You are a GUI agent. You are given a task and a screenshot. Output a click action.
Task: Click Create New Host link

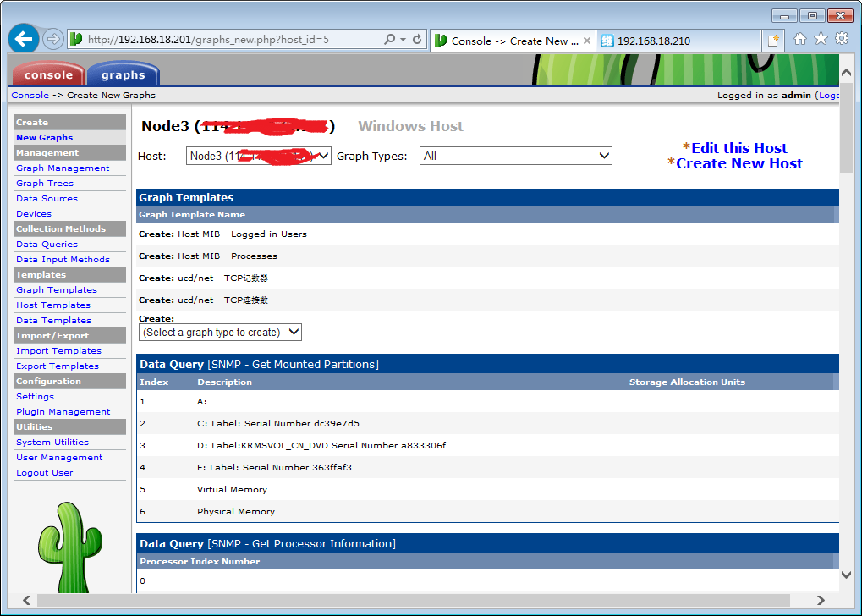[x=738, y=163]
